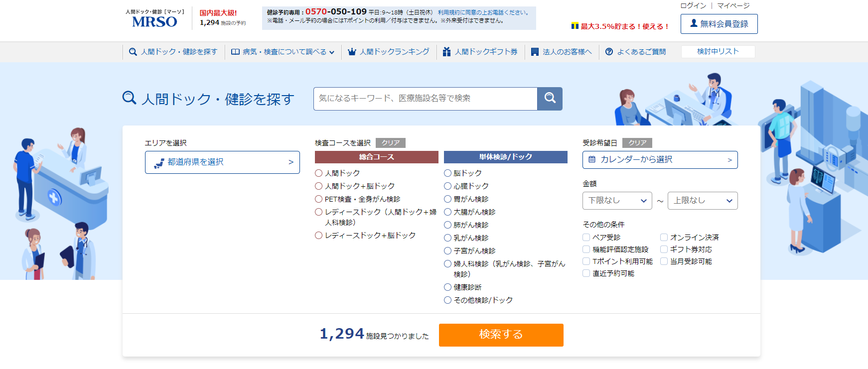Click the magnifier search submit icon button

click(x=550, y=99)
